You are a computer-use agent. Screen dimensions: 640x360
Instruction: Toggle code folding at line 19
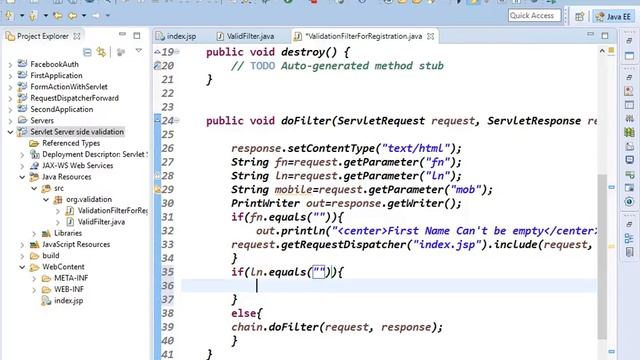177,52
